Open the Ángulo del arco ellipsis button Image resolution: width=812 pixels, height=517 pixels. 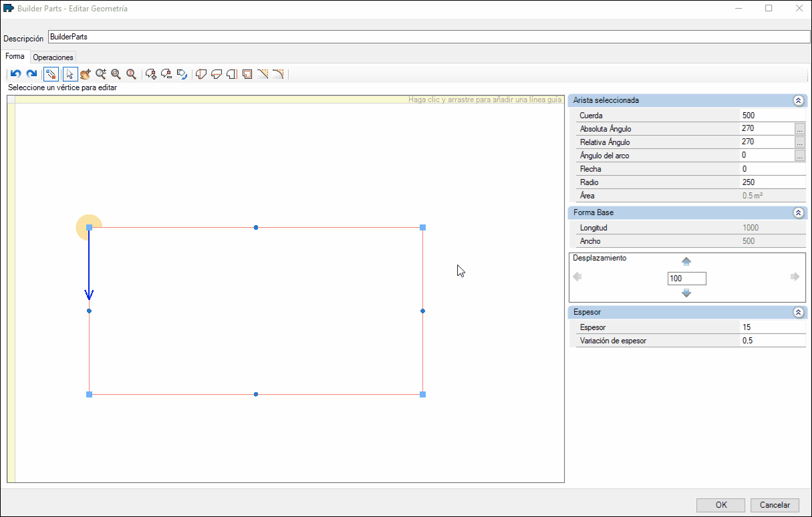point(799,155)
